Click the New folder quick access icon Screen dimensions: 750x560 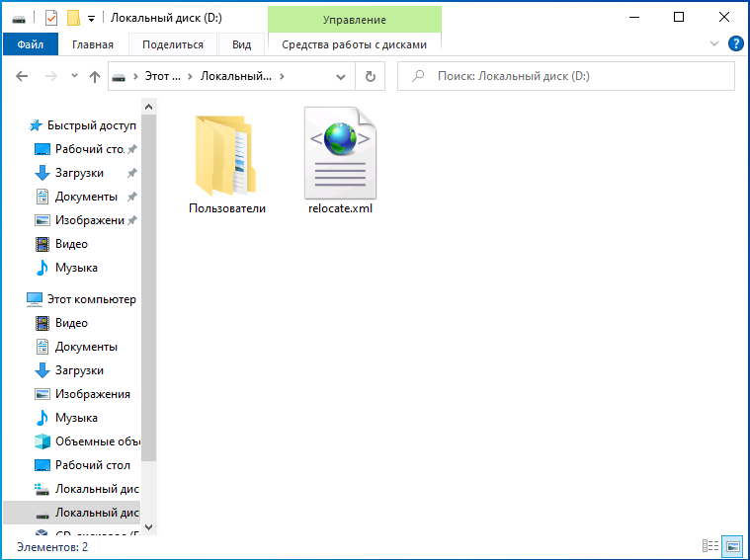[x=73, y=18]
